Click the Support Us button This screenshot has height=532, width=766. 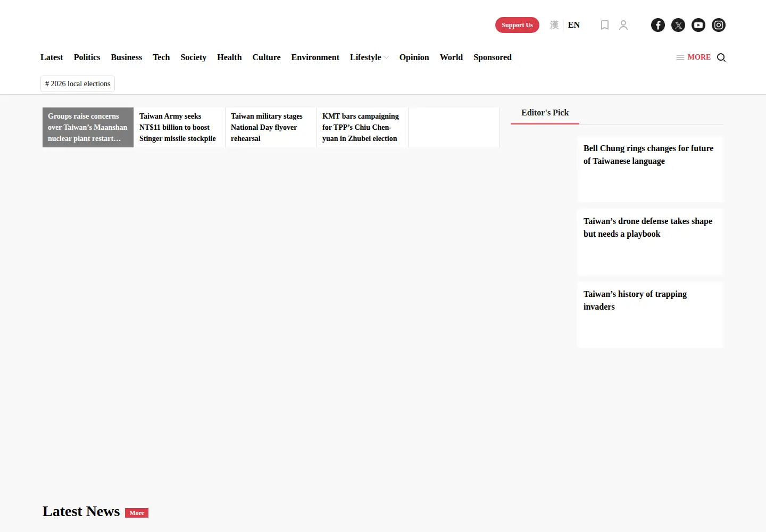[517, 25]
